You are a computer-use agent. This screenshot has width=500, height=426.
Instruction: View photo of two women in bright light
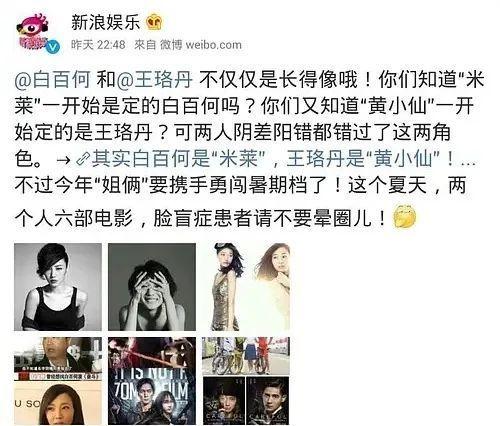click(x=246, y=287)
